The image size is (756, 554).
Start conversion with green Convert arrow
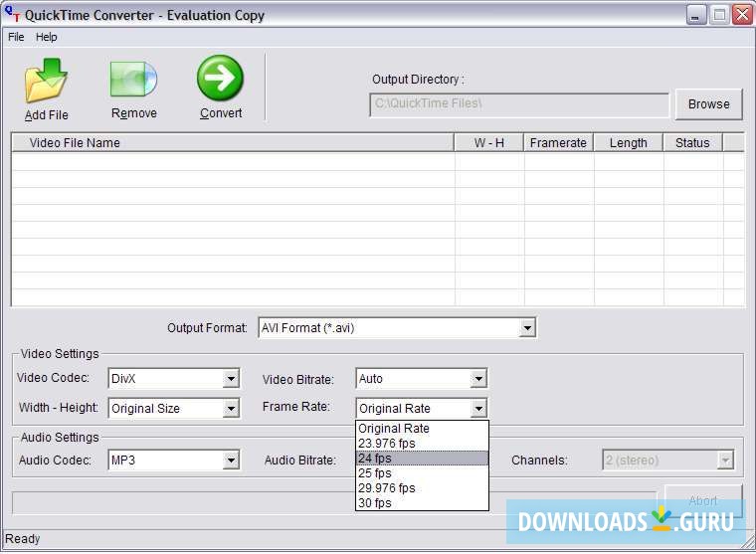221,78
